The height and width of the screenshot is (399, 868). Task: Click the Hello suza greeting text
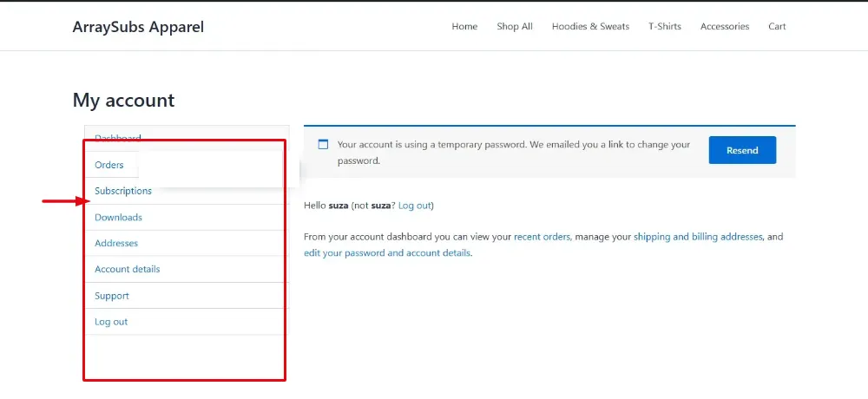point(326,206)
